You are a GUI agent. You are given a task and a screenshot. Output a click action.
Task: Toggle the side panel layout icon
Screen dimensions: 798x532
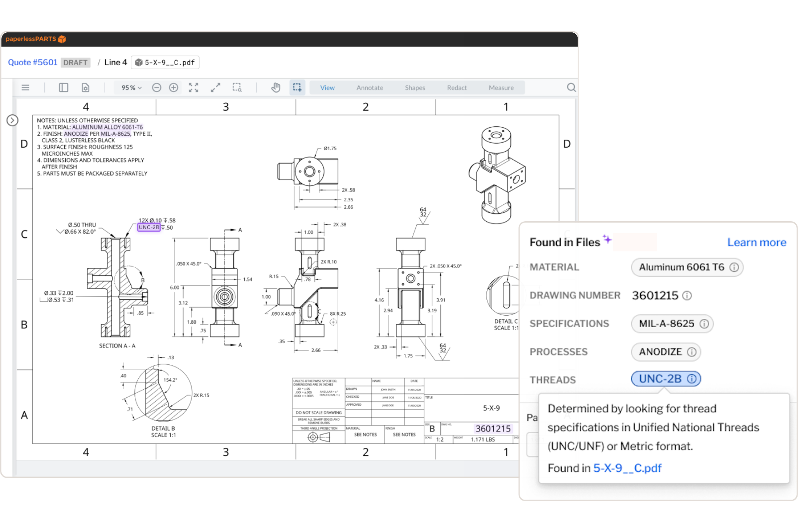pos(63,88)
